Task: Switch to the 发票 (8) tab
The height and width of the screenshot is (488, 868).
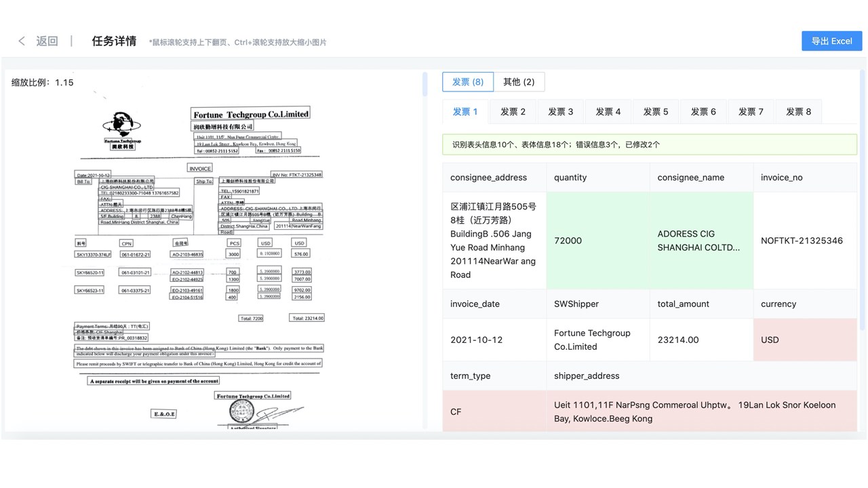Action: (x=468, y=82)
